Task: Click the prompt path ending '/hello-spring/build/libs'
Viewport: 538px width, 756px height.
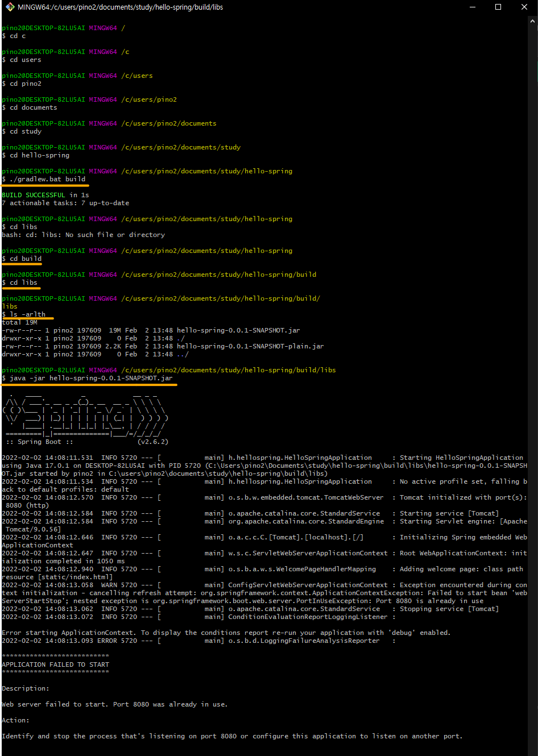Action: tap(229, 370)
